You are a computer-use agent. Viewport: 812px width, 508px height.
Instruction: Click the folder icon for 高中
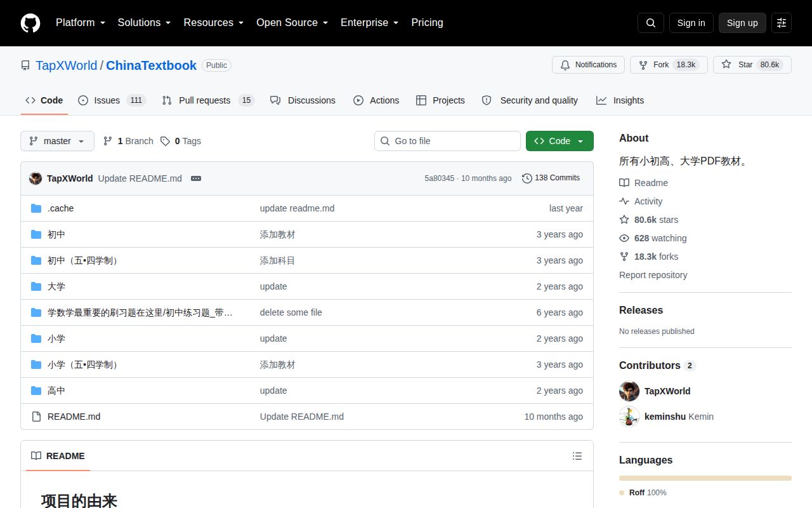click(36, 391)
